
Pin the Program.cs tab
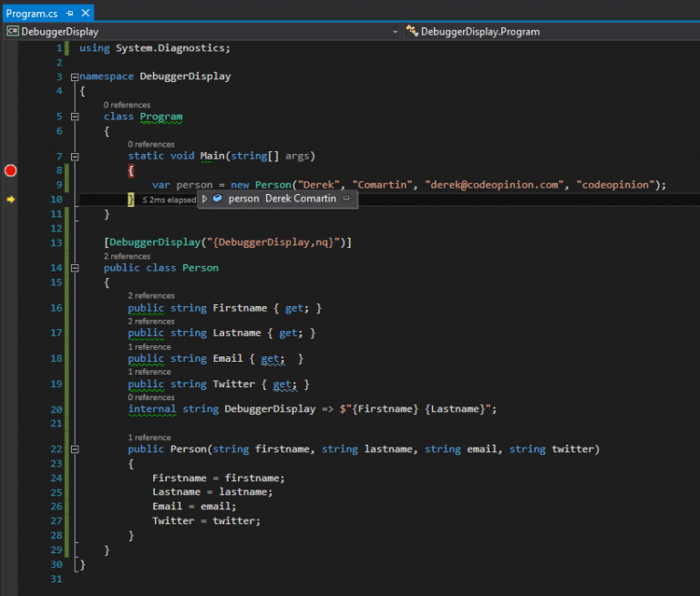point(69,14)
